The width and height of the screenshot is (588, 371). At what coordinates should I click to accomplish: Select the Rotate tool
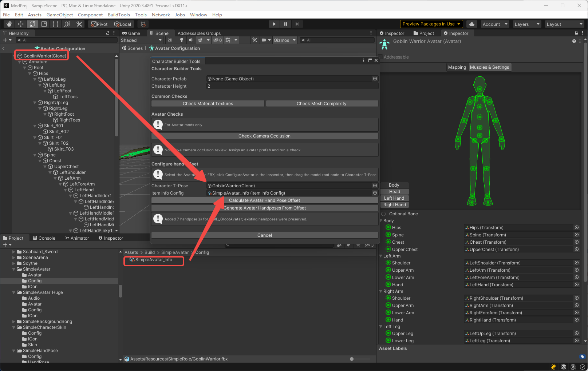32,24
